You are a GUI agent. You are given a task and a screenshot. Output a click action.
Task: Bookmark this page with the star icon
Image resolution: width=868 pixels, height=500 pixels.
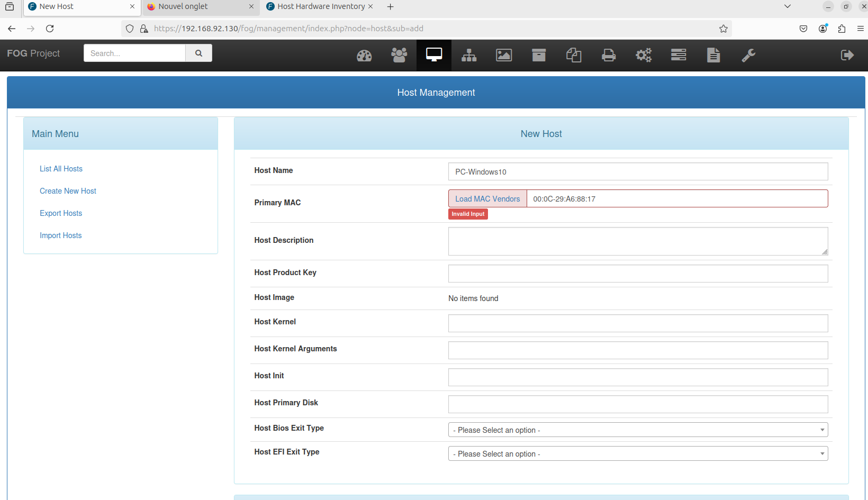[724, 29]
